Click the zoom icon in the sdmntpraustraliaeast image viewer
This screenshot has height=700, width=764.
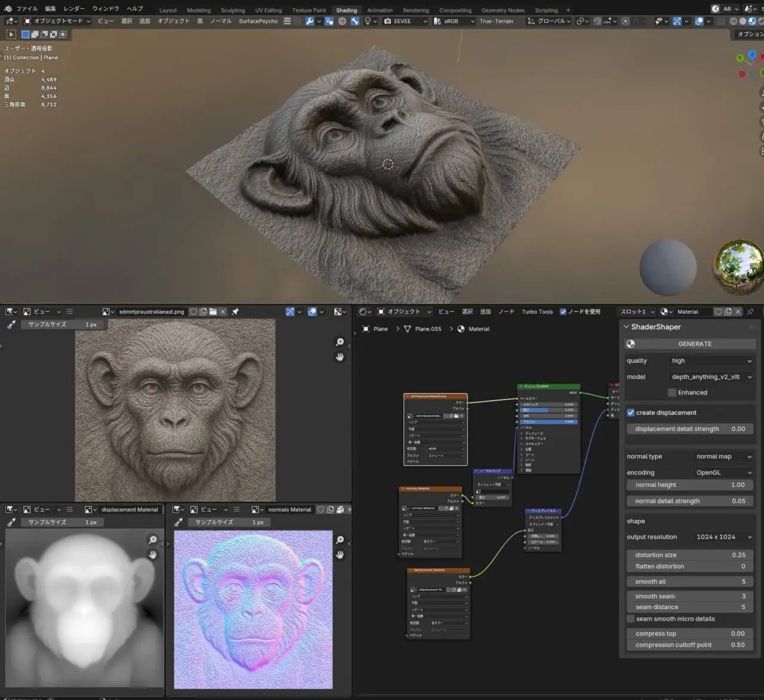click(340, 342)
